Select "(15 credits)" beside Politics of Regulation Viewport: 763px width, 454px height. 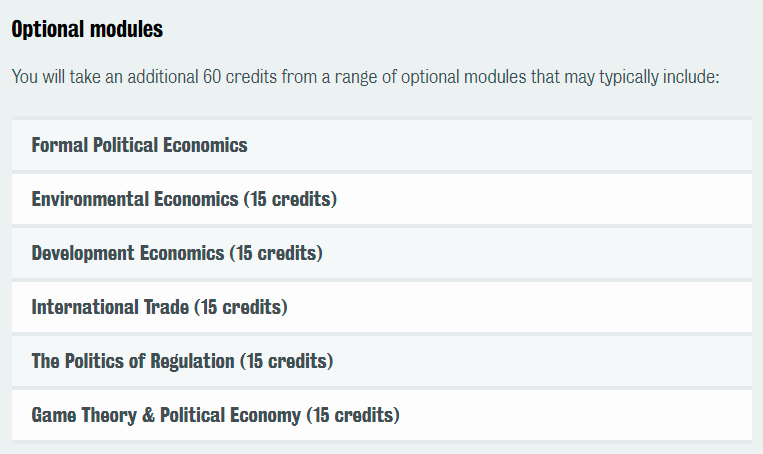(287, 362)
